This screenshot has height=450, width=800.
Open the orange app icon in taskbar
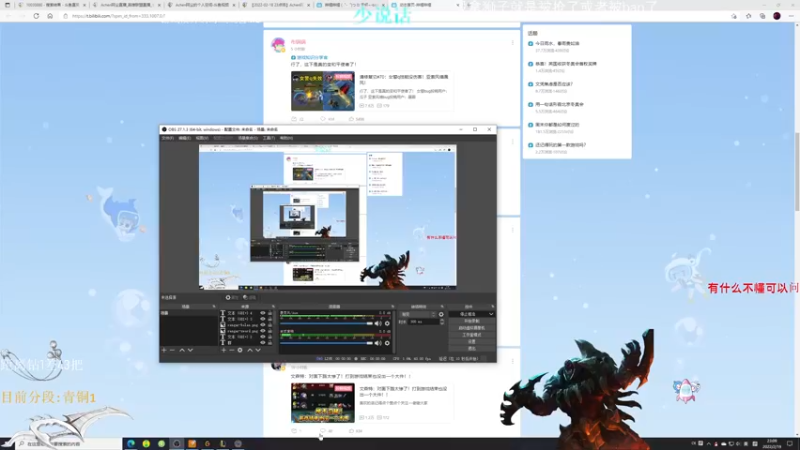192,444
